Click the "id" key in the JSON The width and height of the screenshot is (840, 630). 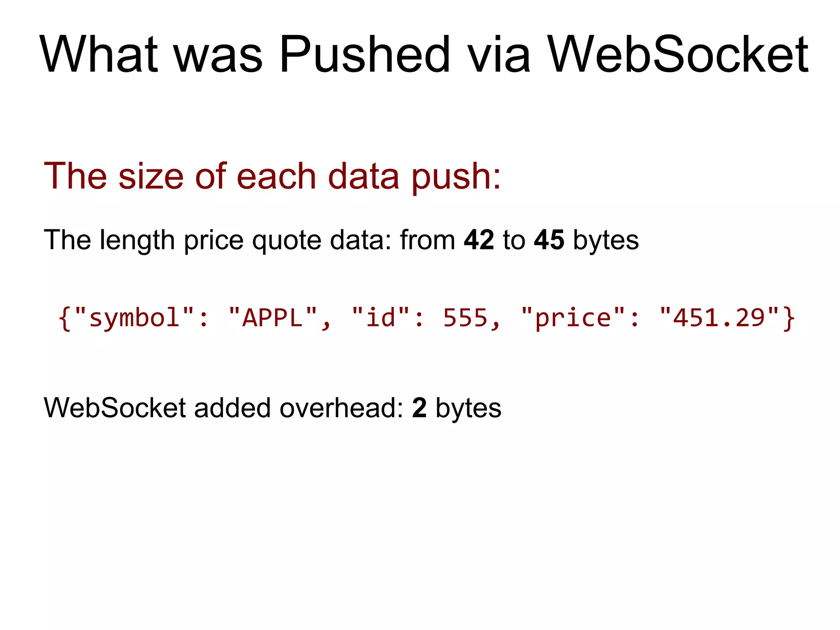[x=381, y=318]
